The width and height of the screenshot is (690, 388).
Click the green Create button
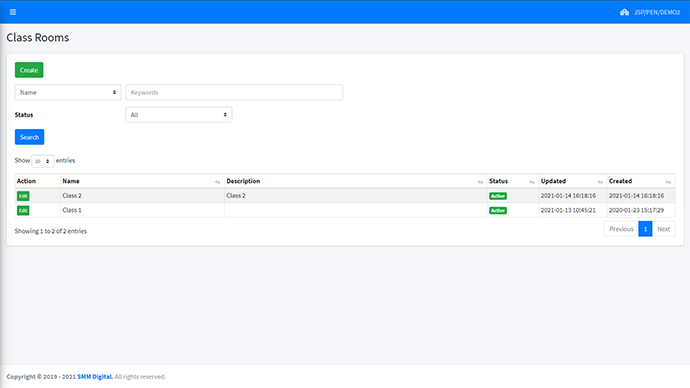(29, 70)
